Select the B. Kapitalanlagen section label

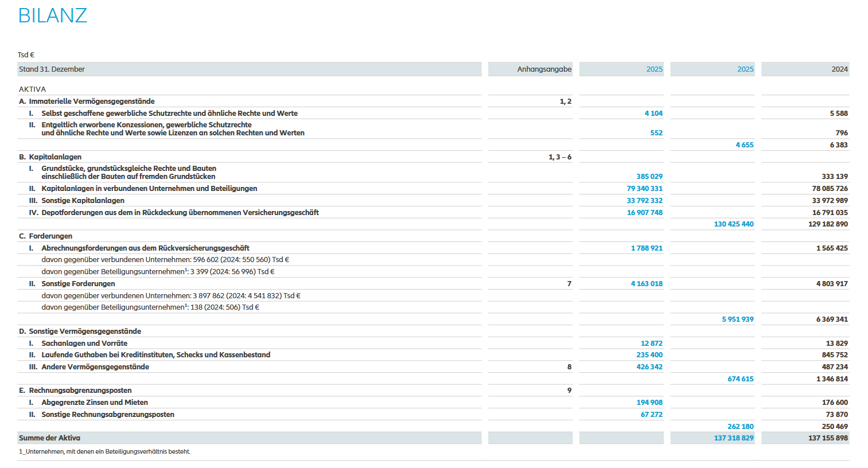tap(50, 157)
